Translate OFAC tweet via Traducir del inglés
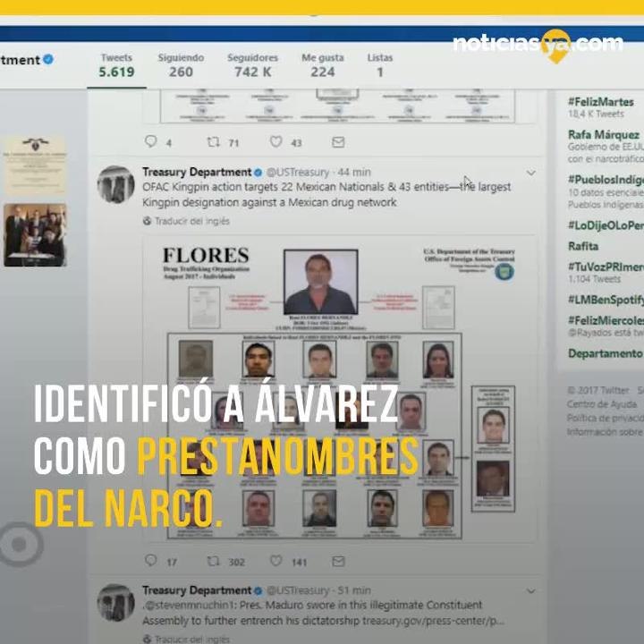 click(x=191, y=221)
